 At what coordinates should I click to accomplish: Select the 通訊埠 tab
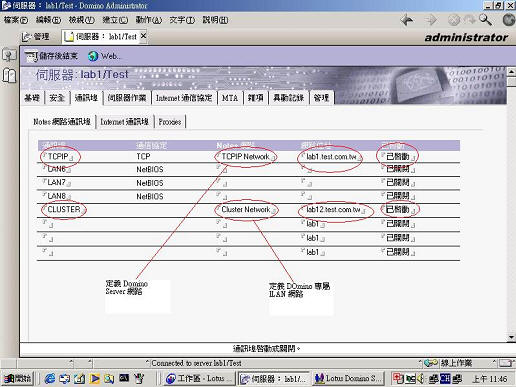(x=86, y=98)
